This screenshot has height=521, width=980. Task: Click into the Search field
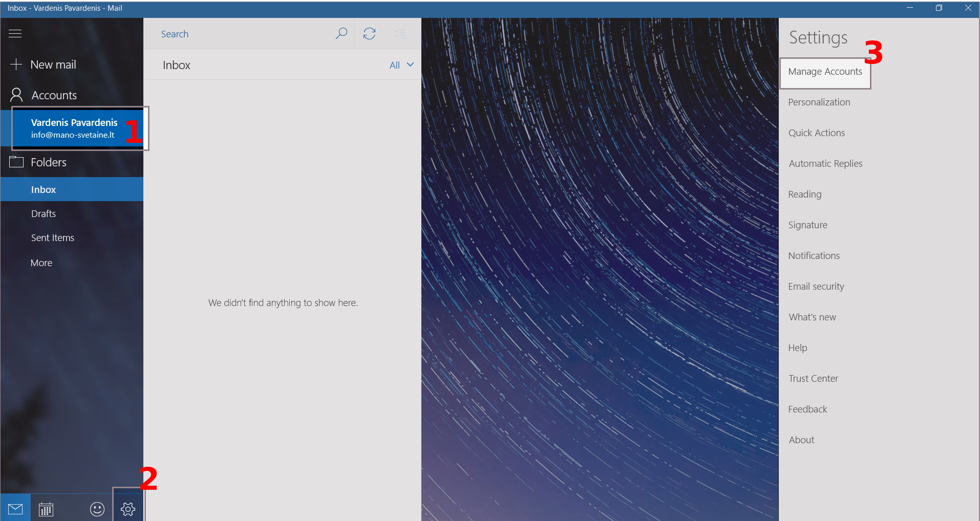(241, 34)
